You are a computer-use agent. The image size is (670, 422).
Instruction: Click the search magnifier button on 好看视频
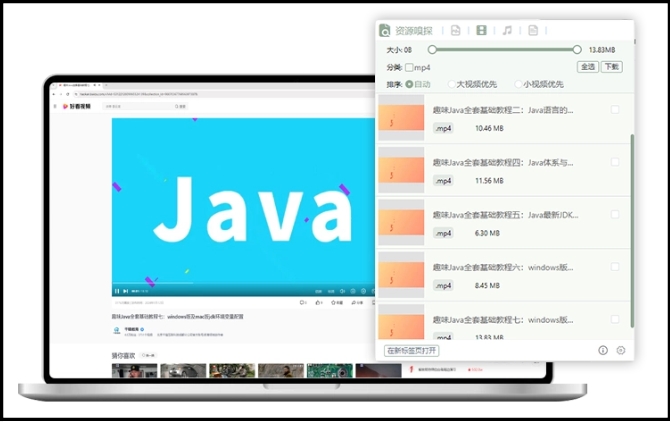(180, 106)
